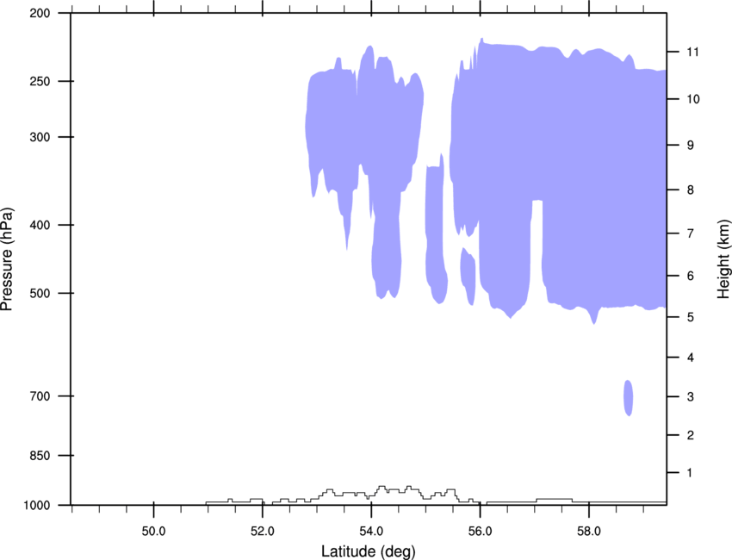The image size is (732, 560).
Task: Click the 6 km height label
Action: (x=691, y=276)
